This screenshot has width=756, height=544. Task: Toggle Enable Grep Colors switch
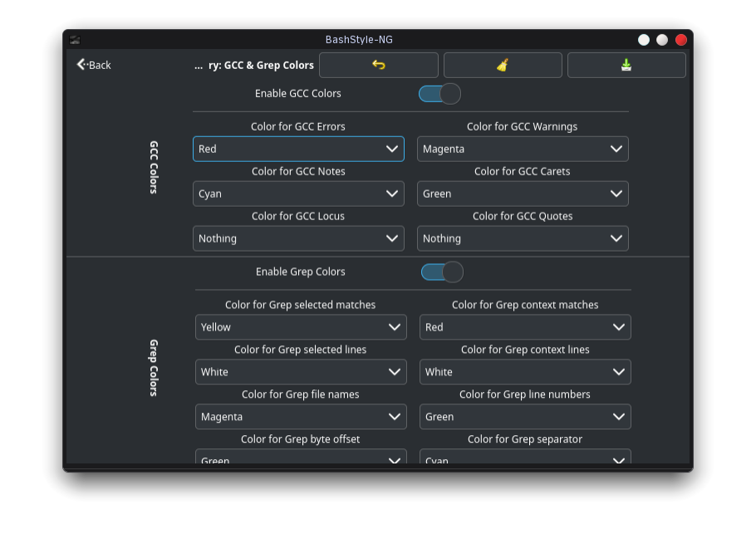[x=442, y=272]
